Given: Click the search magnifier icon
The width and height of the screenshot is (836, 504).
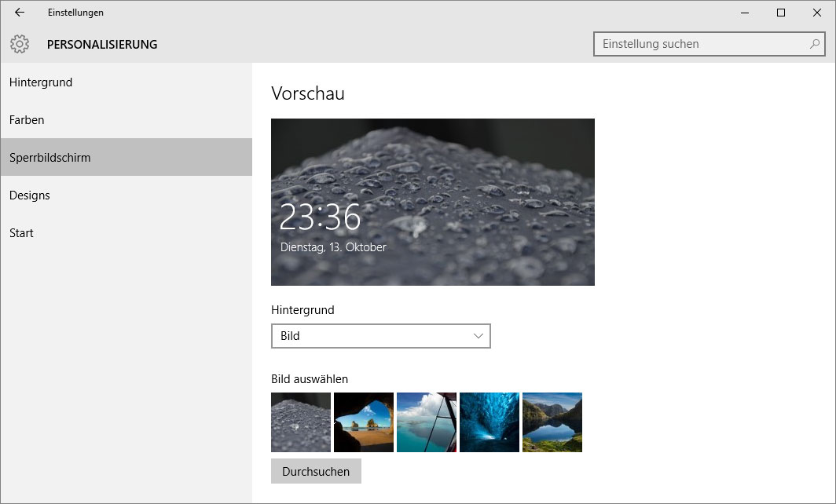Looking at the screenshot, I should 814,44.
